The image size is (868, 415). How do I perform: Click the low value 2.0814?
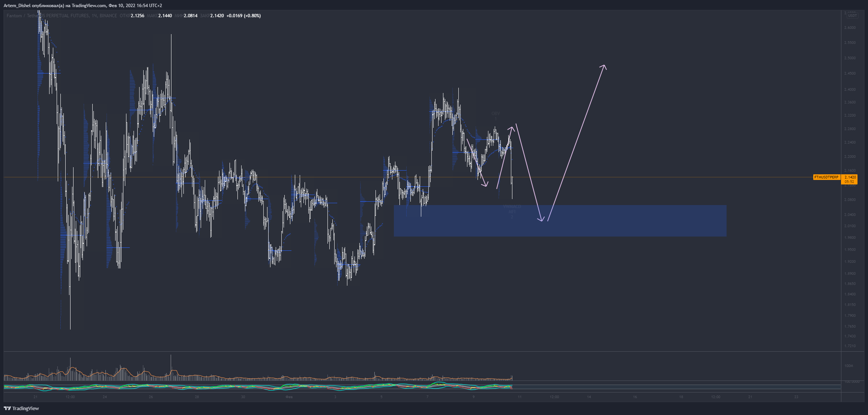tap(191, 16)
